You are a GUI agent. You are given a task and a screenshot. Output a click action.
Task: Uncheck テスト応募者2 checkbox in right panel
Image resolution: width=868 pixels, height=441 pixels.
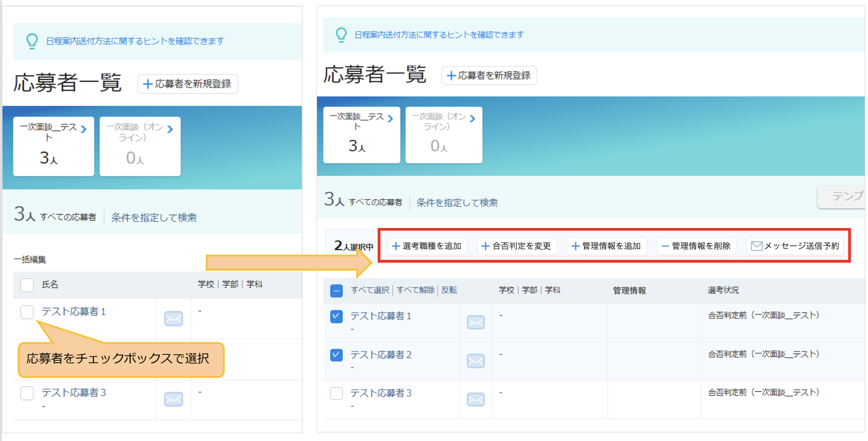point(336,355)
